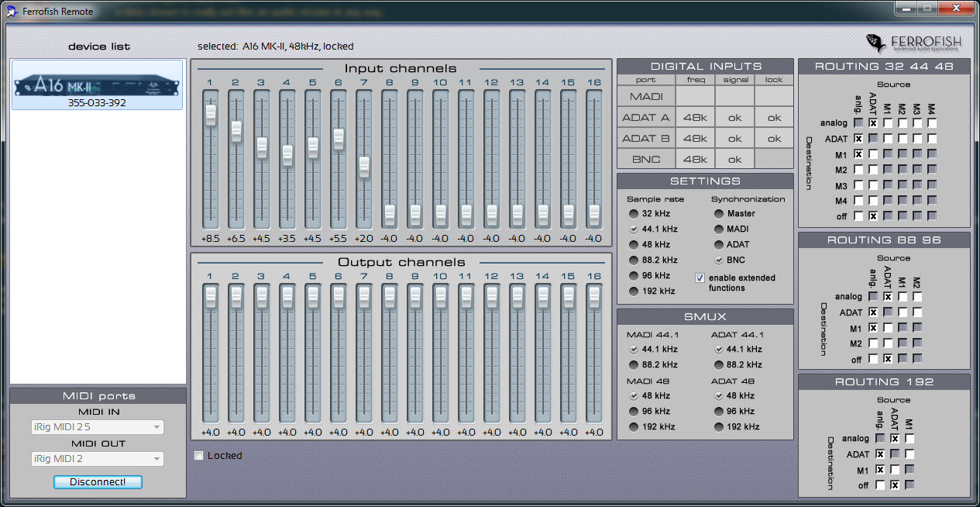The image size is (980, 507).
Task: Click input channel 7 fader handle
Action: [364, 167]
